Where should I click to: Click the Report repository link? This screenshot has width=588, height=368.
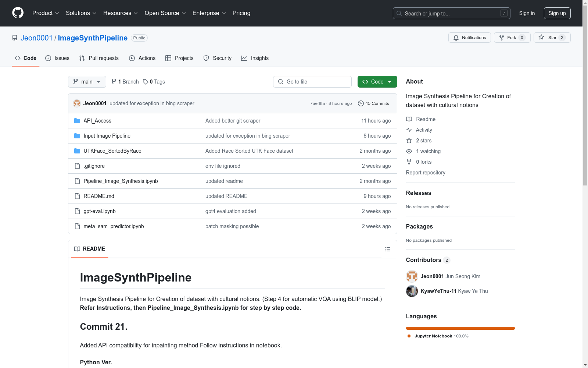click(x=426, y=173)
